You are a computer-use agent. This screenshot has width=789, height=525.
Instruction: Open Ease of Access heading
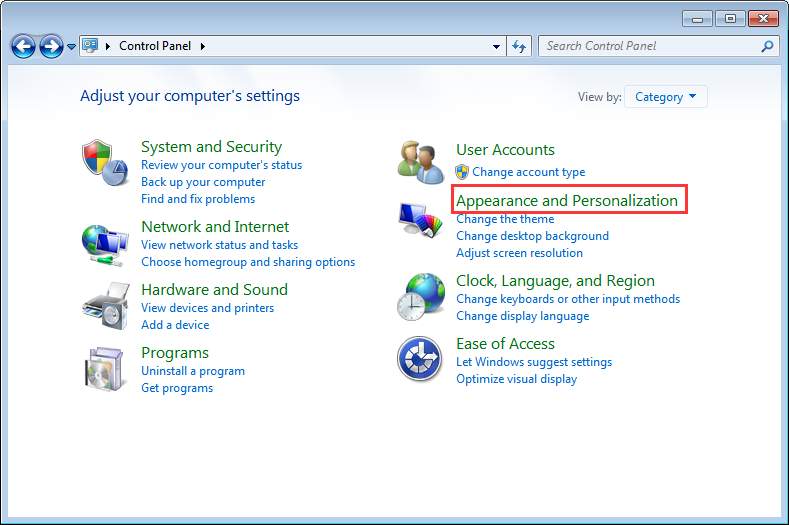pos(505,344)
